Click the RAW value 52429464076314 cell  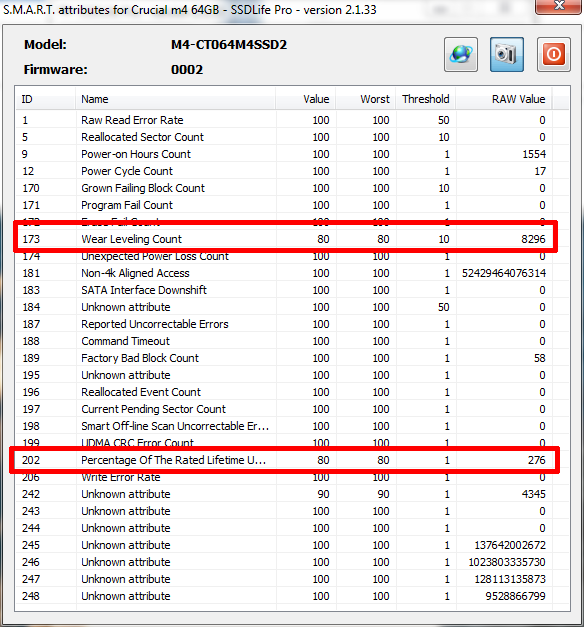click(504, 273)
